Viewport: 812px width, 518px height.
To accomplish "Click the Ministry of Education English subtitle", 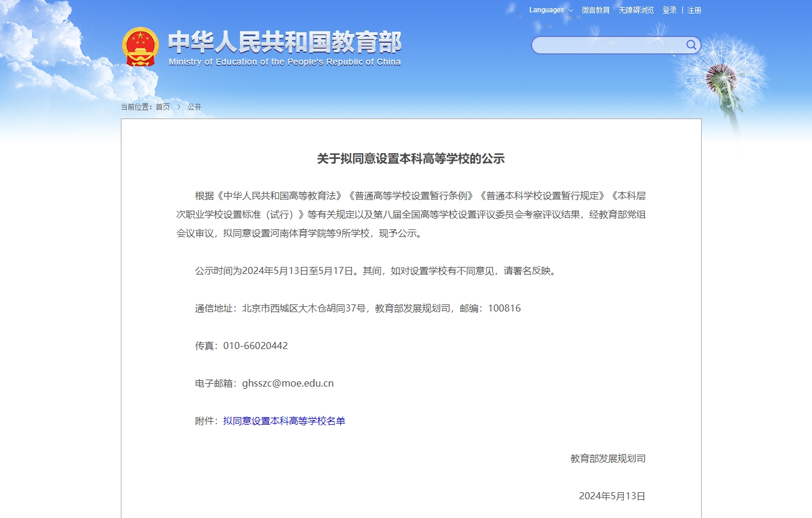I will 285,62.
